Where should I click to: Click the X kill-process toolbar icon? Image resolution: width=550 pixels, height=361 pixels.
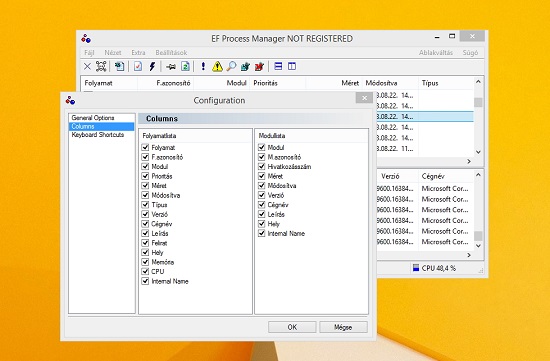(87, 66)
